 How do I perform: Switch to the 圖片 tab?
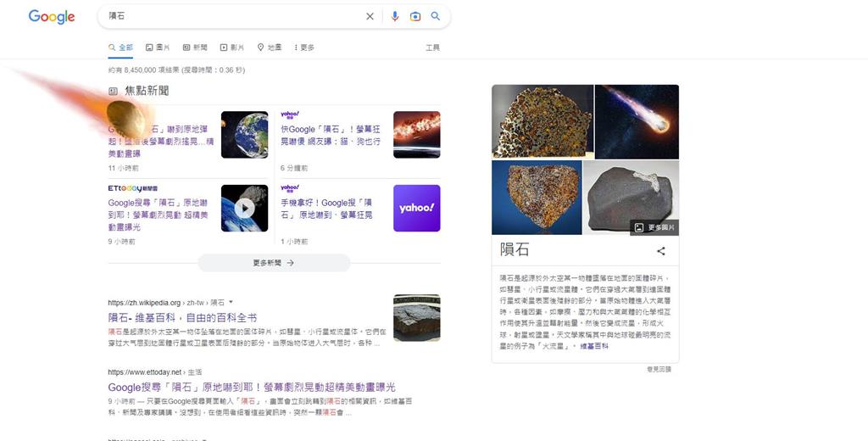158,47
